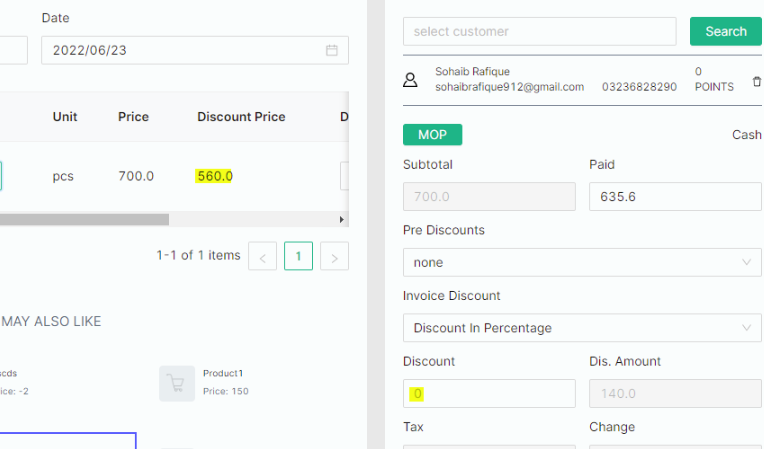This screenshot has width=764, height=449.
Task: Open the Pre Discounts dropdown
Action: [x=582, y=262]
